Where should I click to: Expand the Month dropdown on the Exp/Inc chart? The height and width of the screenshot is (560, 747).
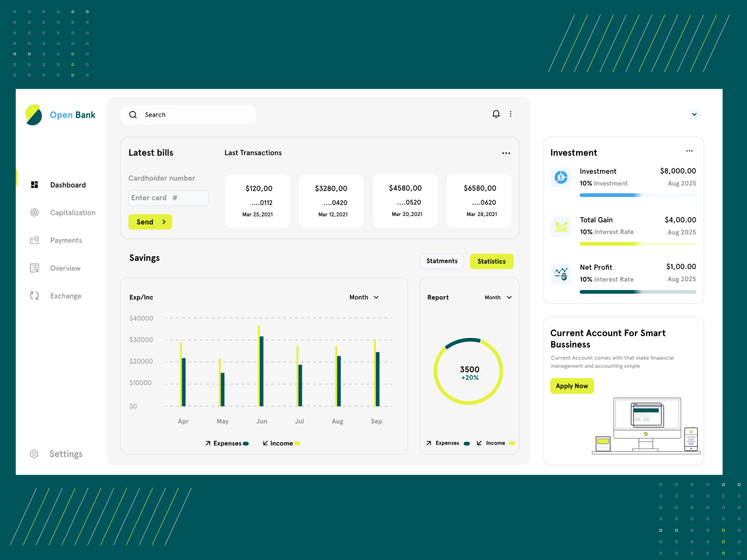point(364,297)
